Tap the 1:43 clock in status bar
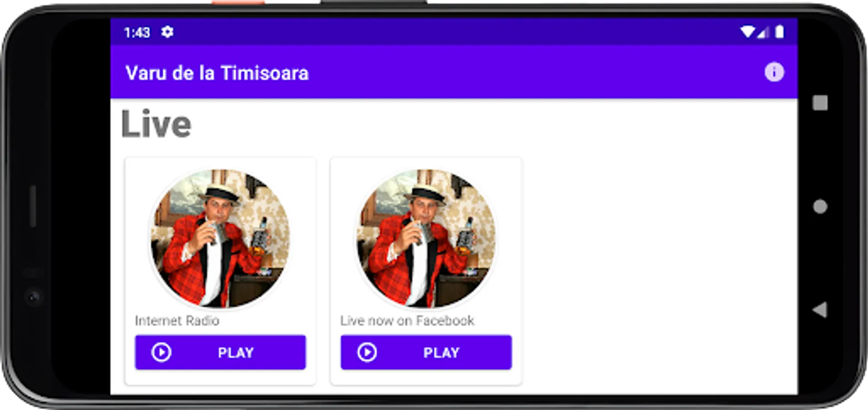The height and width of the screenshot is (410, 868). point(137,32)
